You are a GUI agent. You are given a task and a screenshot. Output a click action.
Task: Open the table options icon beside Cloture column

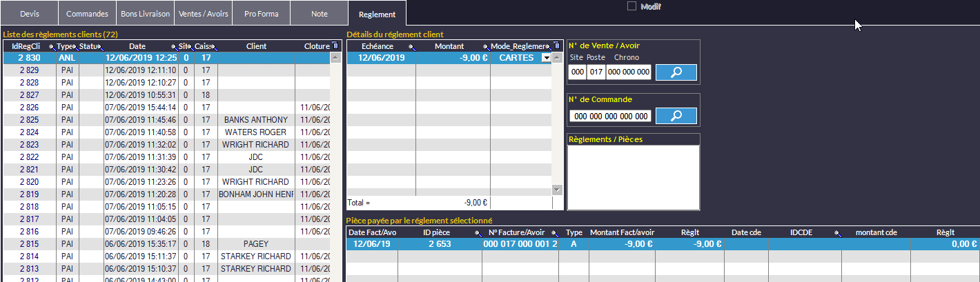click(x=335, y=46)
